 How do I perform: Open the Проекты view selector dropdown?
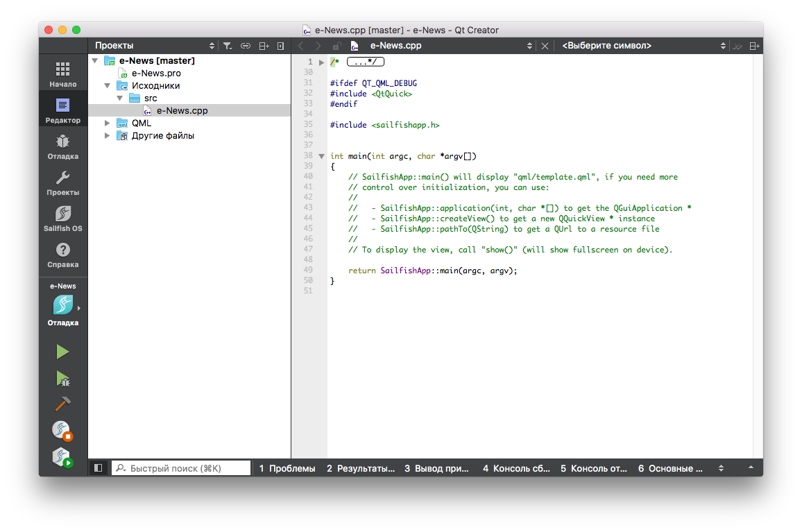tap(155, 46)
